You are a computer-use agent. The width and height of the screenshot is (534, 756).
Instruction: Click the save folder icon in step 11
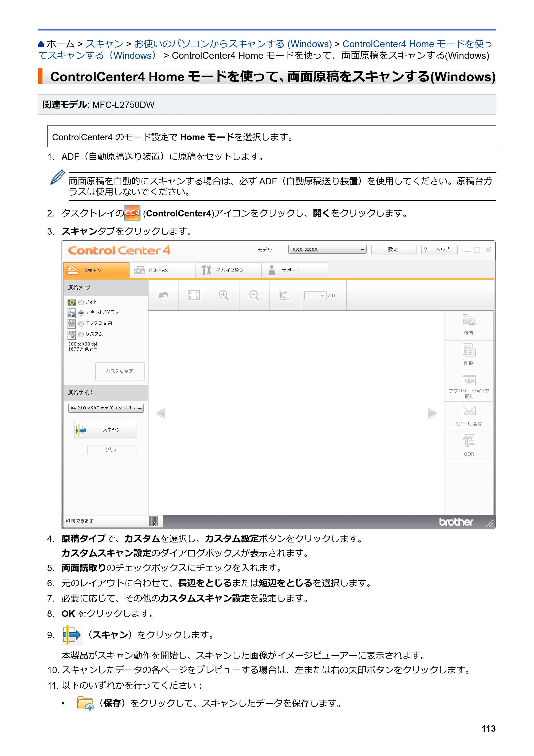[x=85, y=703]
